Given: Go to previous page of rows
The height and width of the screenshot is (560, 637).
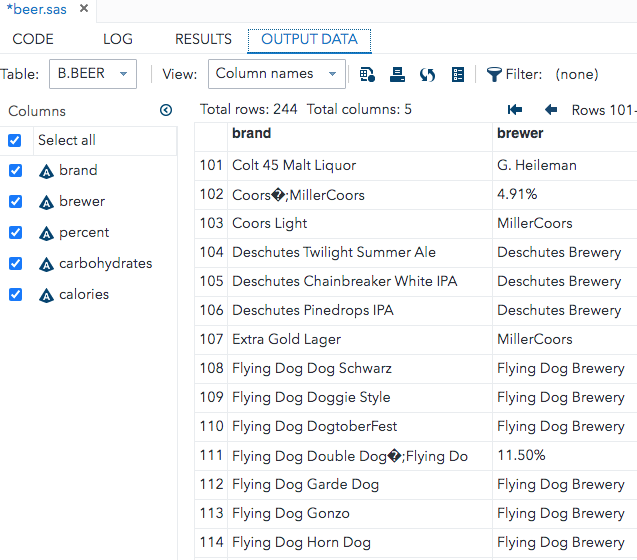Looking at the screenshot, I should (550, 109).
